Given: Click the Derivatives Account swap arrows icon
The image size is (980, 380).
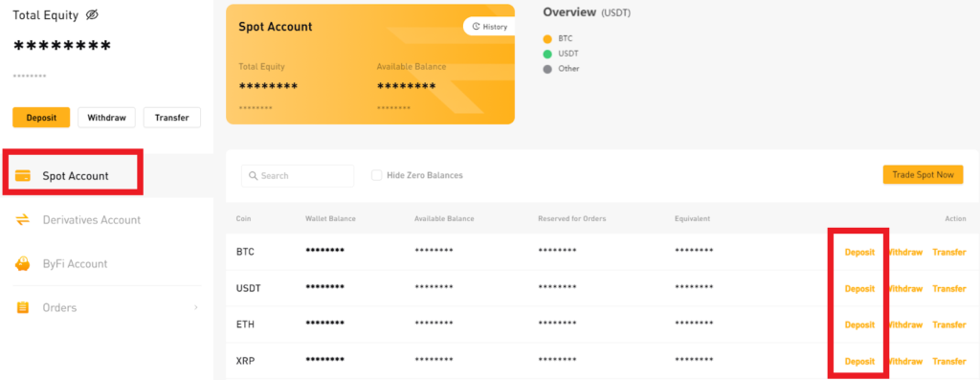Looking at the screenshot, I should (x=23, y=220).
